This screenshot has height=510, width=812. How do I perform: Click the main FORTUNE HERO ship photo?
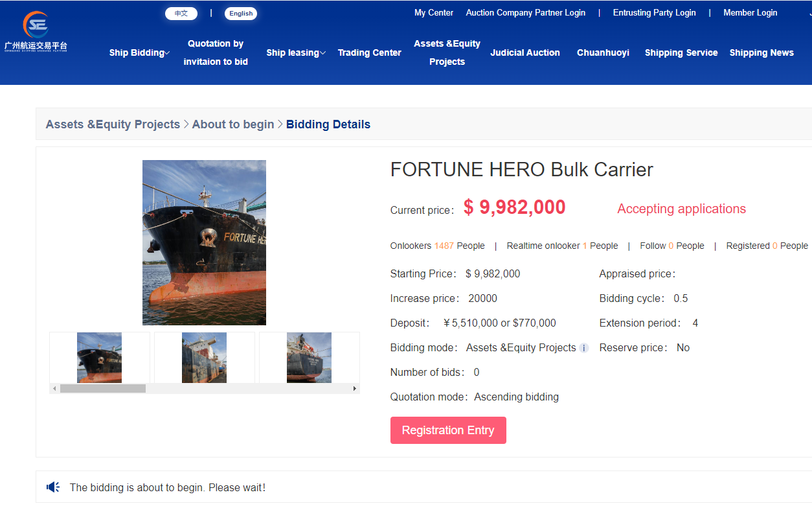204,242
